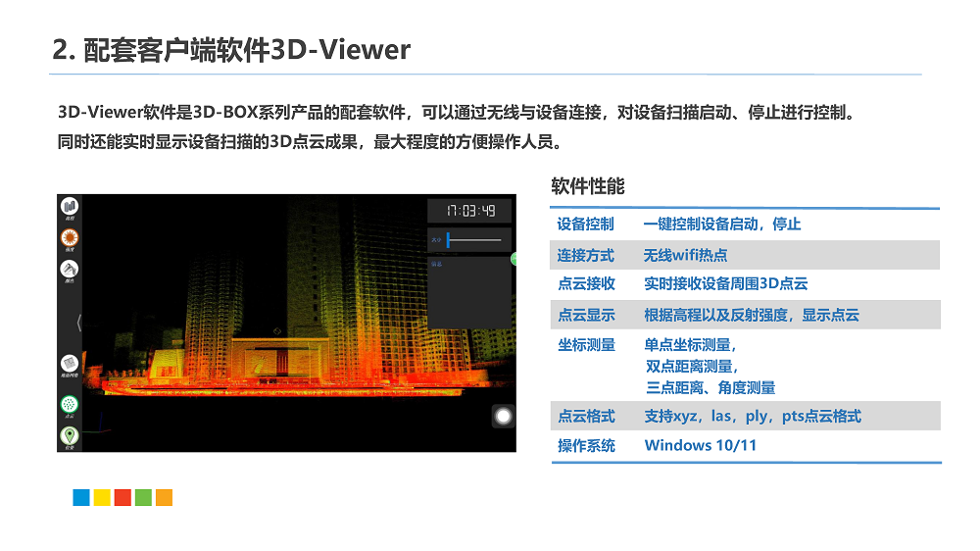The height and width of the screenshot is (551, 980).
Task: Click the green circle at the panel's edge
Action: point(514,259)
